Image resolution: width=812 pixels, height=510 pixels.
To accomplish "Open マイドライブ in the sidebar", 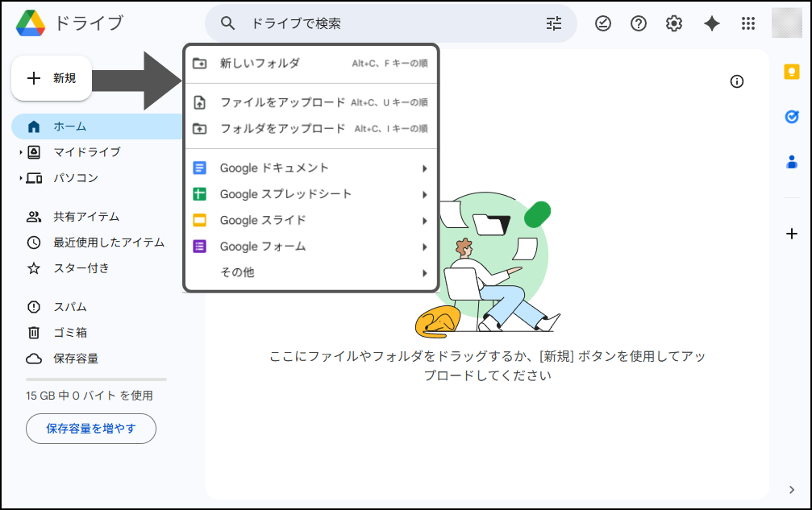I will (87, 152).
